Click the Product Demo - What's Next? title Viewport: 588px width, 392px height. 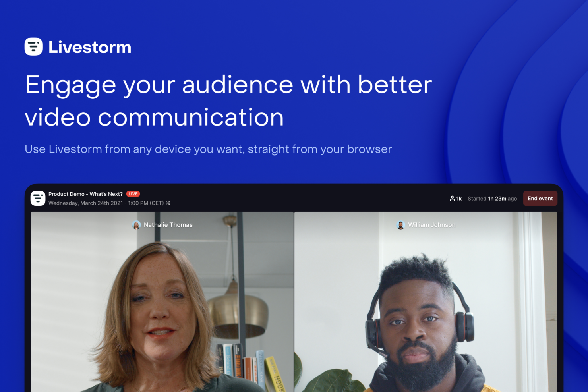tap(85, 194)
